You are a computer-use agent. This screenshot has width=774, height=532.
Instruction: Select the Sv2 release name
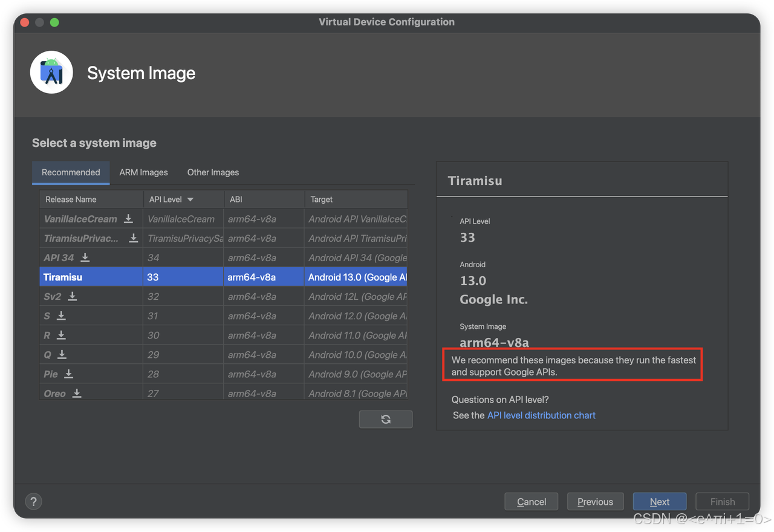coord(53,296)
